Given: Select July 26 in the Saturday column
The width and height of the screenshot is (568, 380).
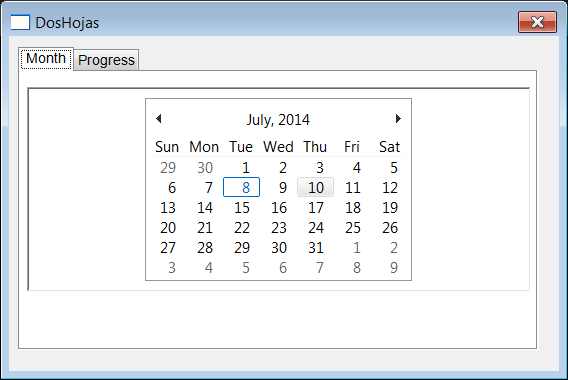Looking at the screenshot, I should (x=389, y=227).
